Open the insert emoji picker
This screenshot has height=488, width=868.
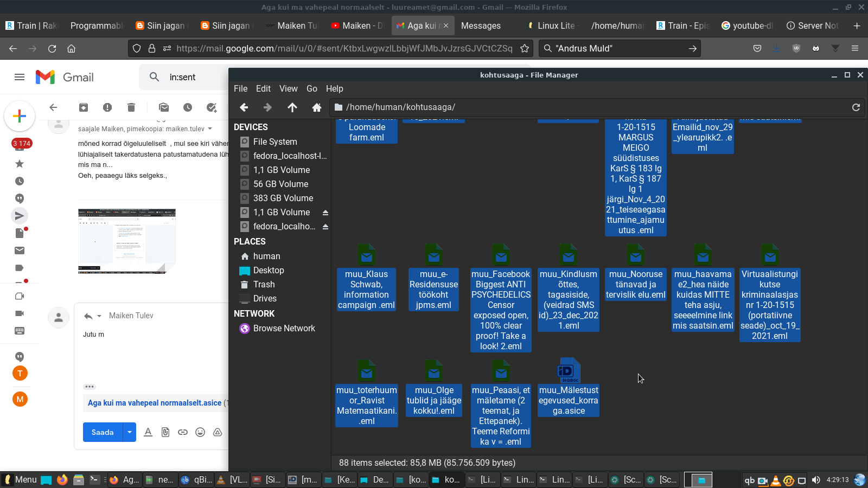(200, 432)
